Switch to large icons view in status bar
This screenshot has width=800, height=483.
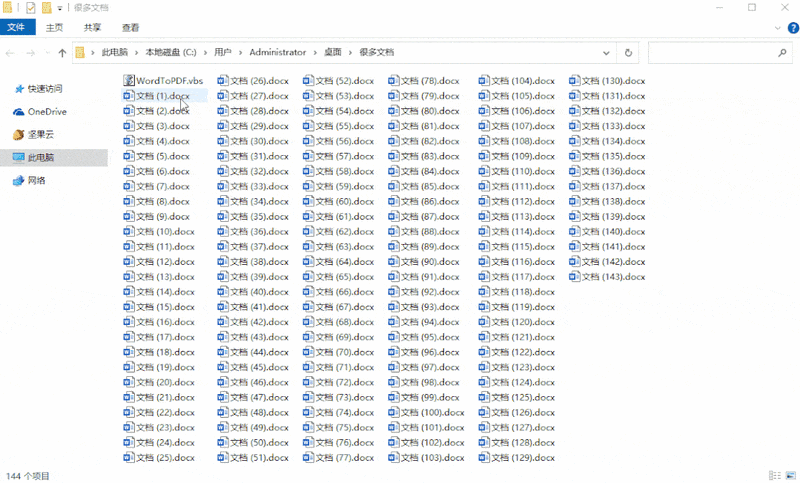(x=791, y=476)
